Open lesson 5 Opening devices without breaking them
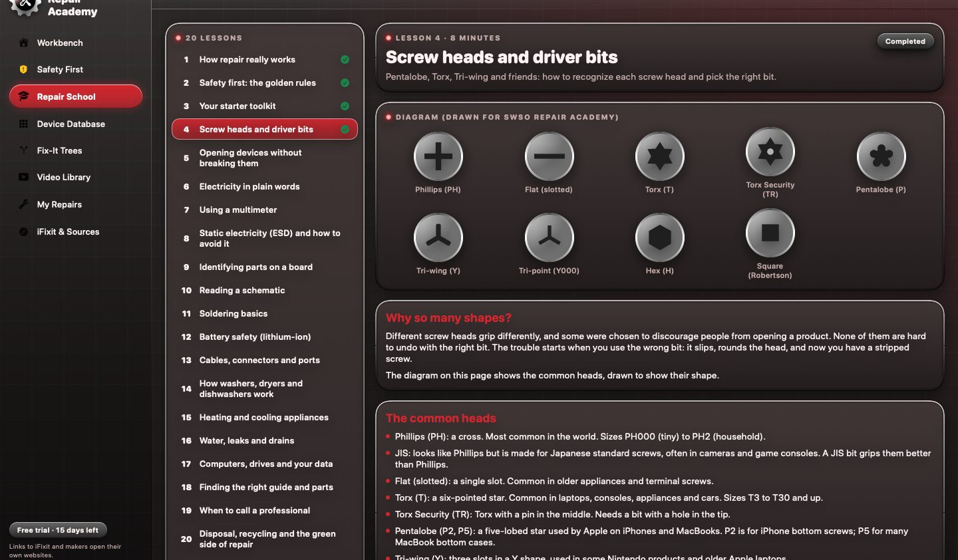Image resolution: width=958 pixels, height=560 pixels. (x=265, y=158)
